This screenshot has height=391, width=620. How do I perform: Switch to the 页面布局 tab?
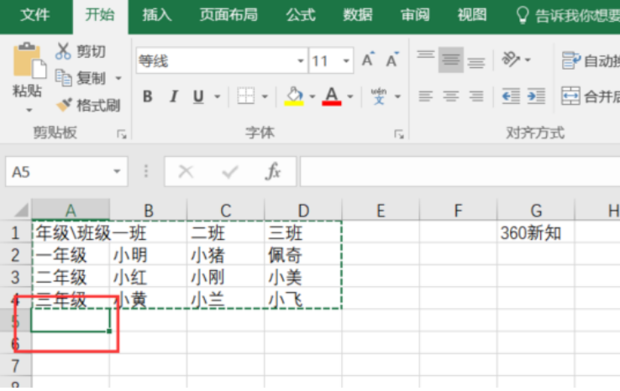point(229,15)
